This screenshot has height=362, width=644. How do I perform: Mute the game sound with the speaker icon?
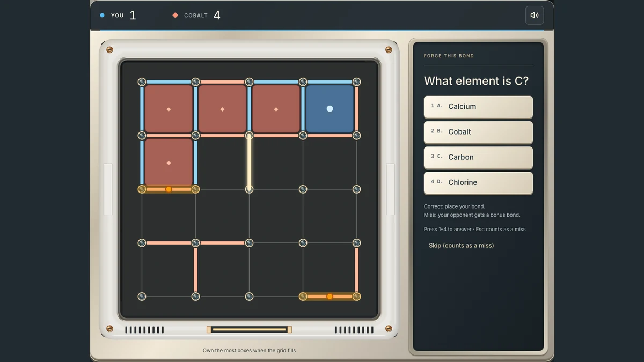[534, 15]
